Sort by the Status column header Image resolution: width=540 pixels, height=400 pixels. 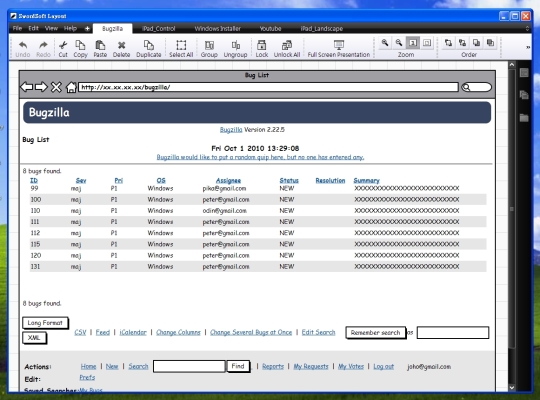tap(289, 180)
